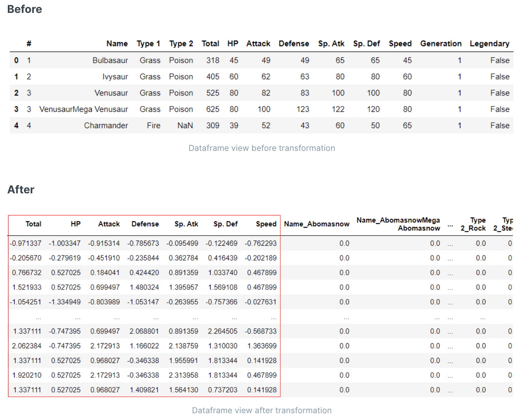
Task: Click the Type 2_Rock column header
Action: (473, 224)
